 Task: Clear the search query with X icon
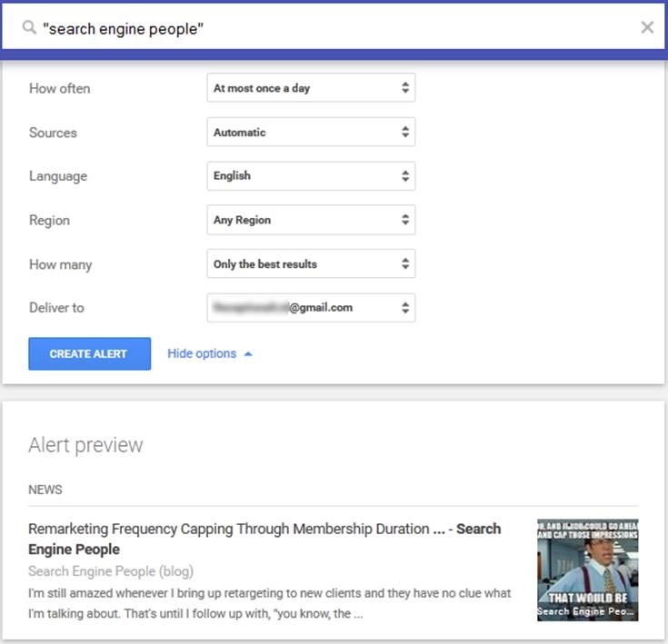[646, 27]
